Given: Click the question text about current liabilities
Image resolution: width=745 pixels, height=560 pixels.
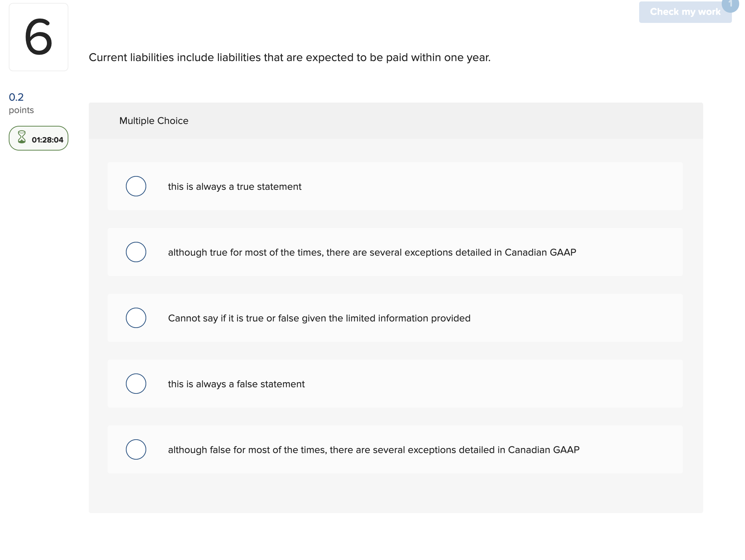Looking at the screenshot, I should (x=290, y=57).
